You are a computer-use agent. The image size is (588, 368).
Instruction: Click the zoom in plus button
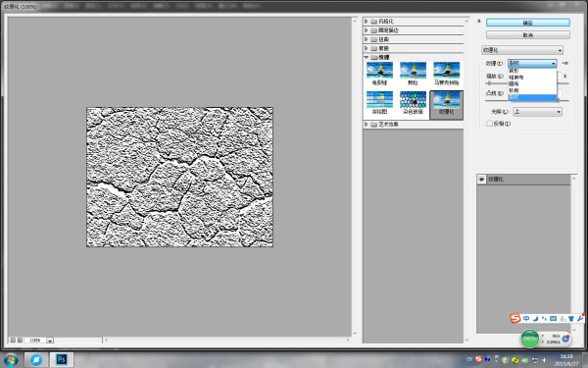[21, 341]
